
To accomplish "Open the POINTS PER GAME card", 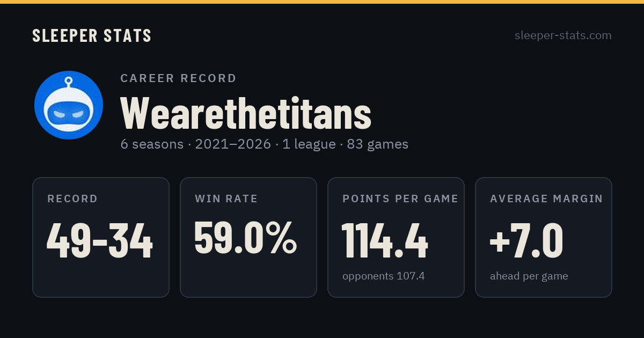I will [396, 237].
